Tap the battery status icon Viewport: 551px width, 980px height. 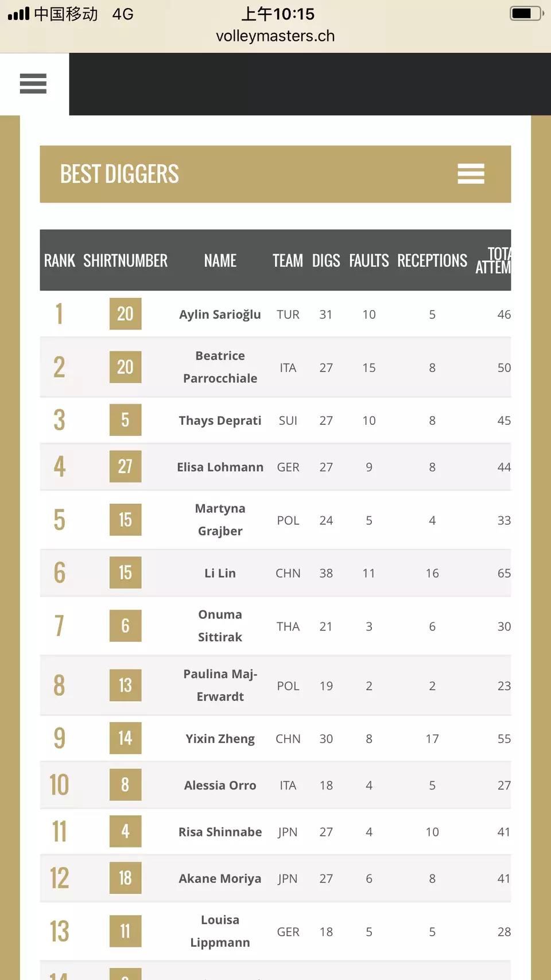tap(526, 13)
